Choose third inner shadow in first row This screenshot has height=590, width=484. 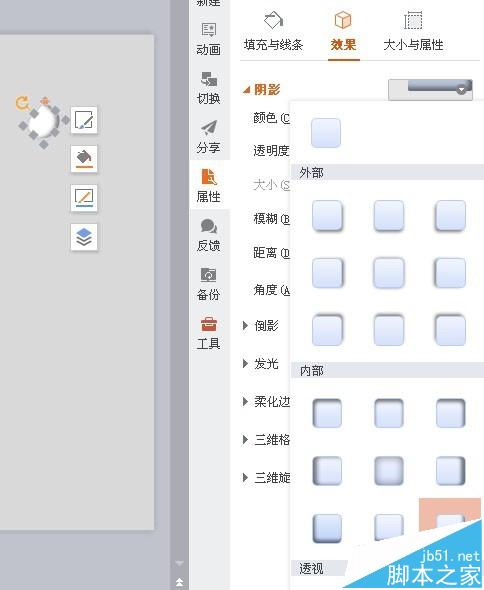pyautogui.click(x=450, y=413)
